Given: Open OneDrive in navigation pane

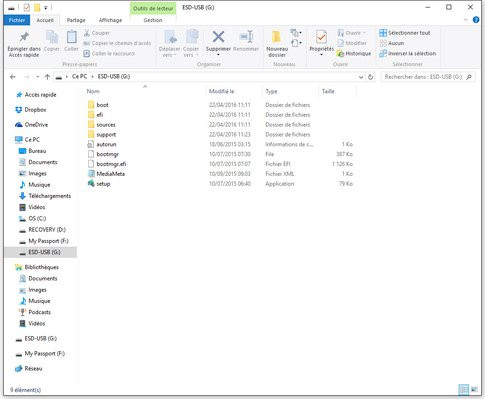Looking at the screenshot, I should pos(36,125).
